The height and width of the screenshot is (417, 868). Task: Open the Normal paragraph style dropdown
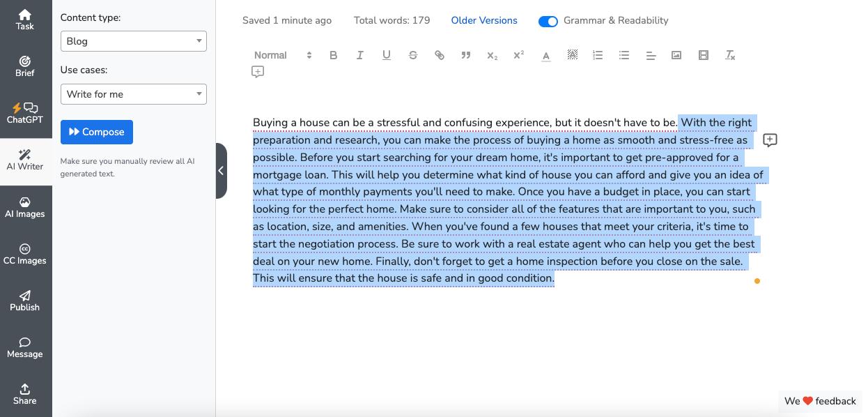click(x=283, y=55)
